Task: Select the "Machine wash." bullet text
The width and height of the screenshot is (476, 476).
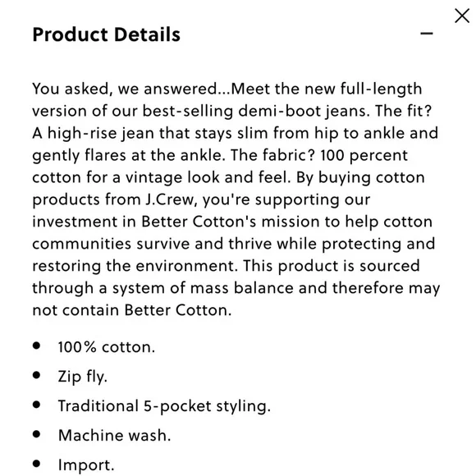Action: [x=114, y=435]
